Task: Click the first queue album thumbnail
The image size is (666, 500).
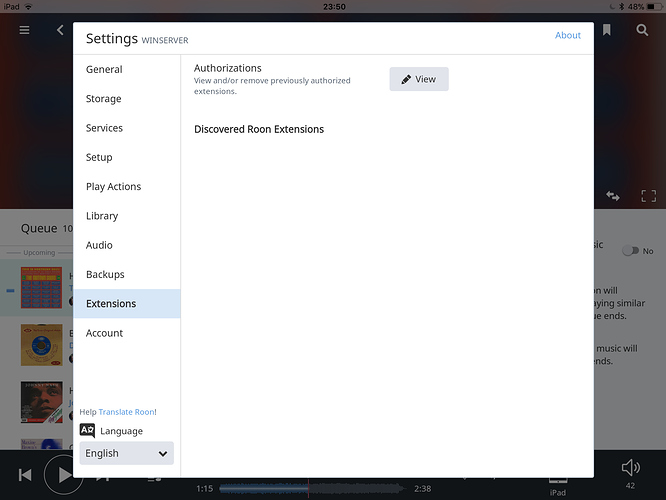Action: point(42,288)
